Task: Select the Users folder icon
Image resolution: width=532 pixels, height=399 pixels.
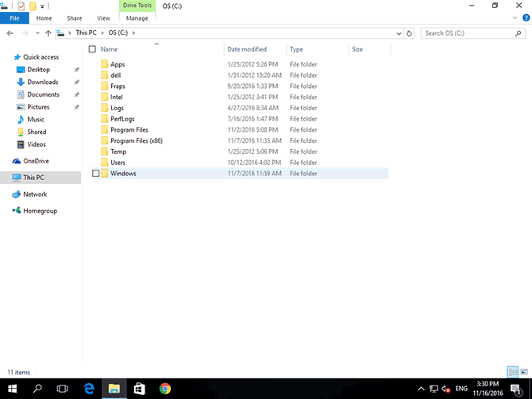Action: pyautogui.click(x=105, y=163)
